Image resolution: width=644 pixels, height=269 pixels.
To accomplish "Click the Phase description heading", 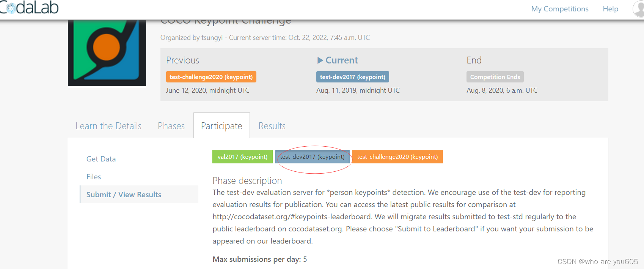I will coord(247,180).
